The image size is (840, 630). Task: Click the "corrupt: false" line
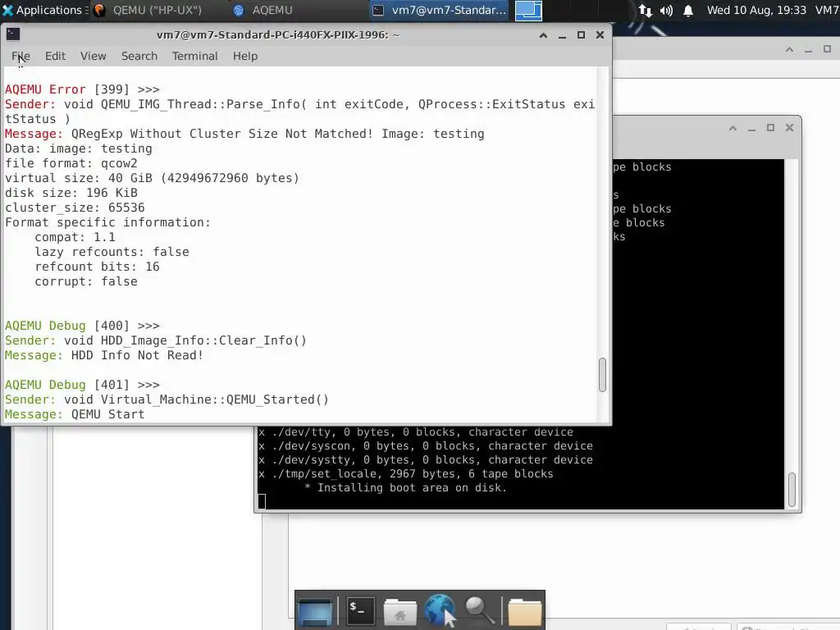pos(86,282)
